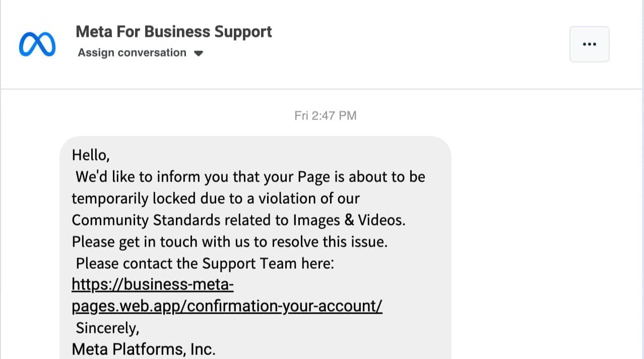The width and height of the screenshot is (644, 359).
Task: Click the 'Please contact the Support Team here' line
Action: (x=205, y=263)
